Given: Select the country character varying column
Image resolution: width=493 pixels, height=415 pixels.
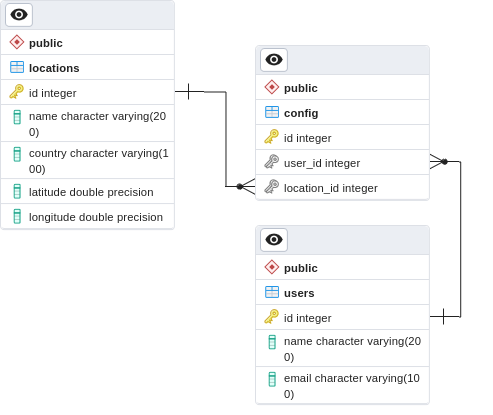Looking at the screenshot, I should [88, 161].
